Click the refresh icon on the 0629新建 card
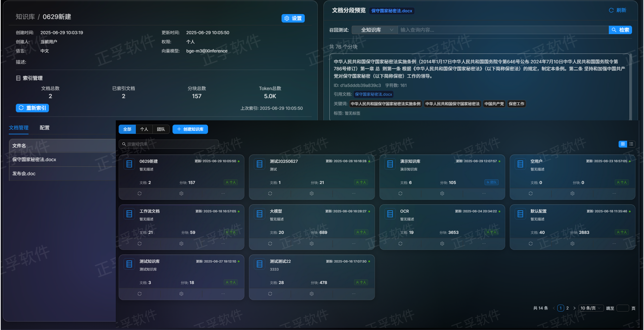Screen dimensions: 644x330 [x=140, y=193]
